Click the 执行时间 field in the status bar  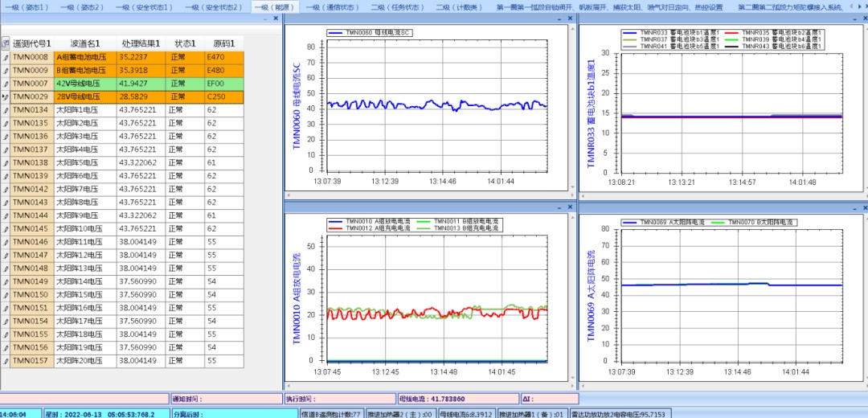tap(339, 398)
